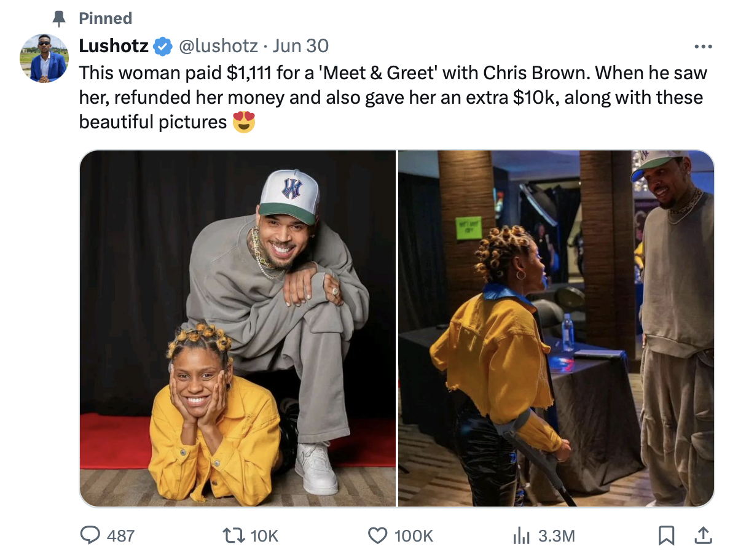
Task: Click the share upload icon
Action: (x=703, y=535)
